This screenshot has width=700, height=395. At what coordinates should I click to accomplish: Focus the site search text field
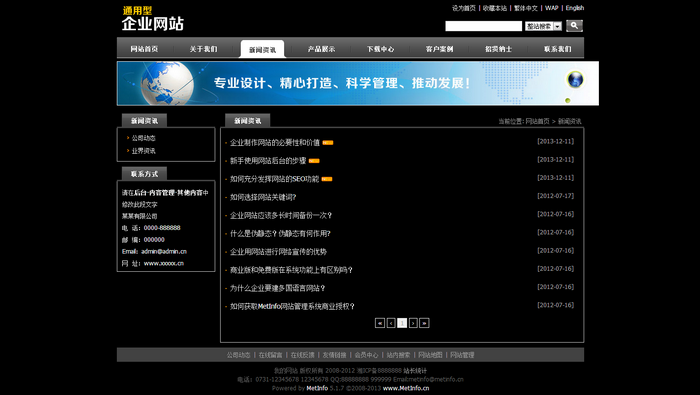(x=483, y=26)
